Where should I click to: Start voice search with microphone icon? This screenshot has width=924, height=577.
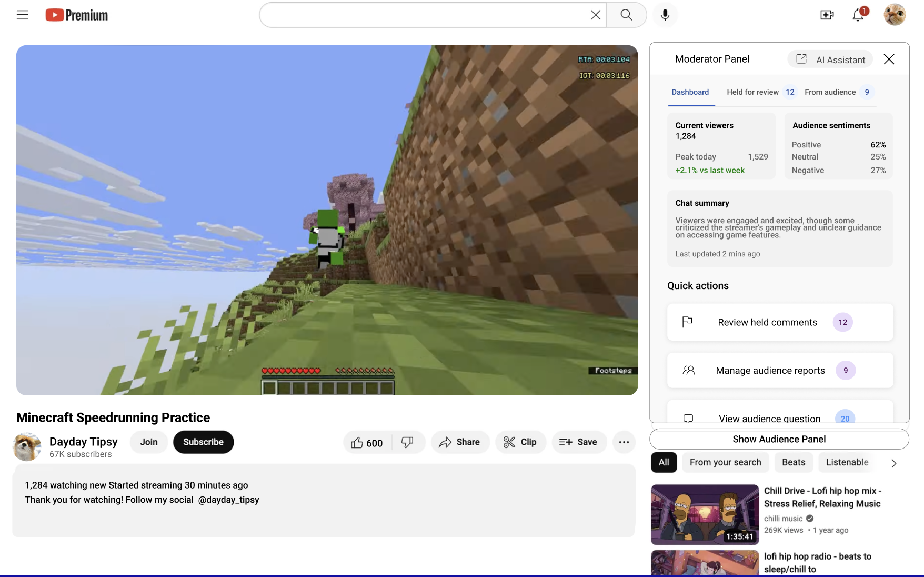click(665, 15)
